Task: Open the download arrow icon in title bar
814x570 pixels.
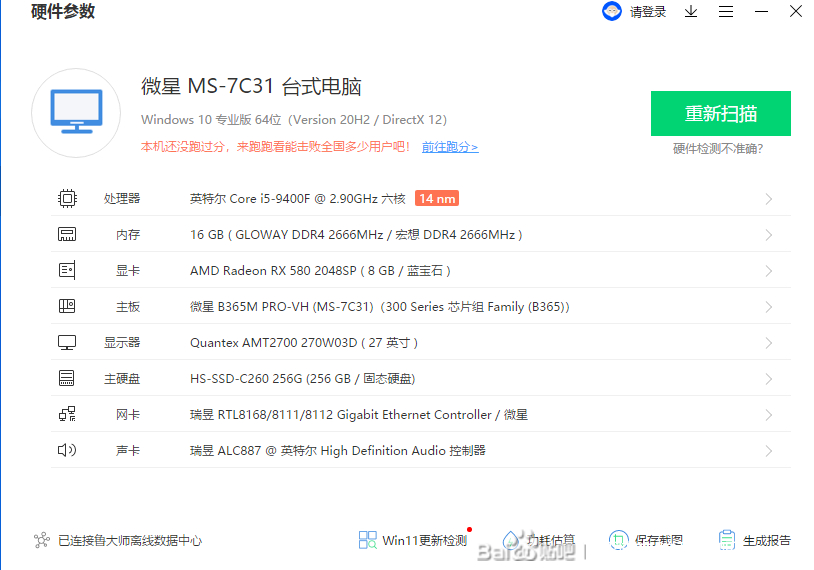Action: [690, 11]
